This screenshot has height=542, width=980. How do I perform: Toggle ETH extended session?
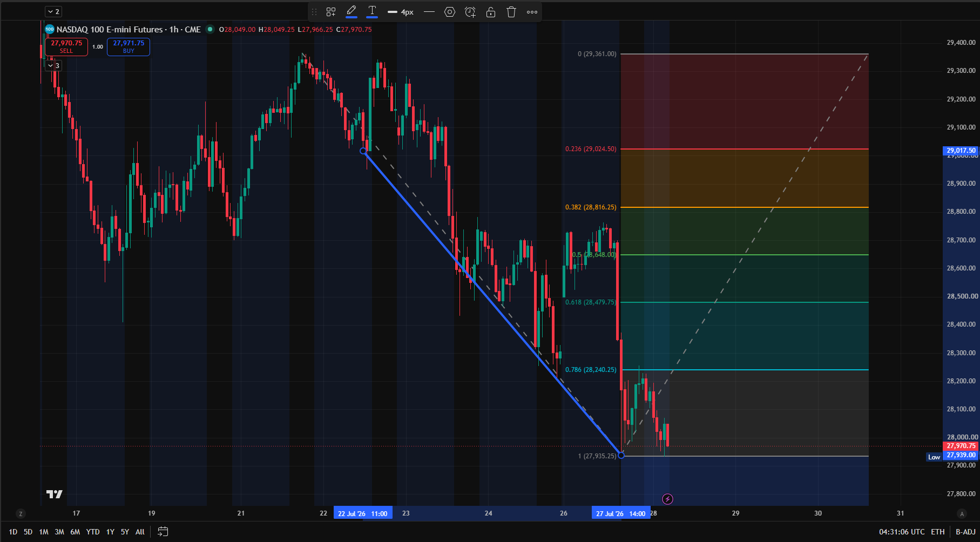938,532
